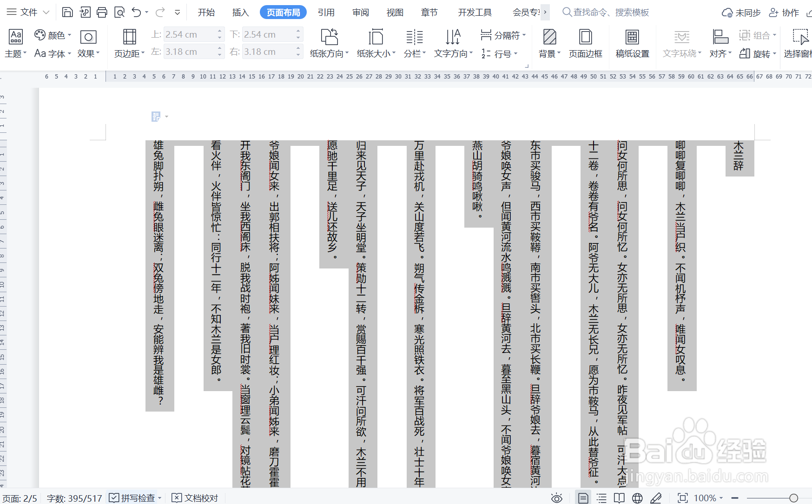Open Background (背景) tool

click(550, 43)
